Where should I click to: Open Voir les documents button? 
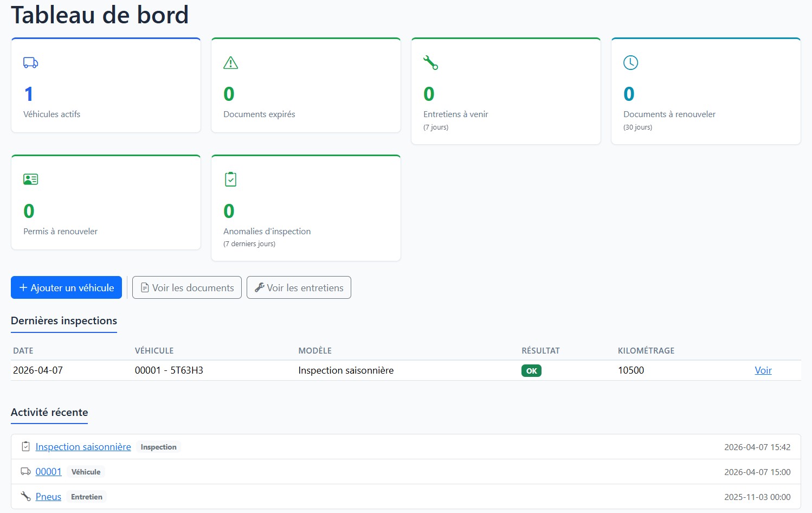187,288
